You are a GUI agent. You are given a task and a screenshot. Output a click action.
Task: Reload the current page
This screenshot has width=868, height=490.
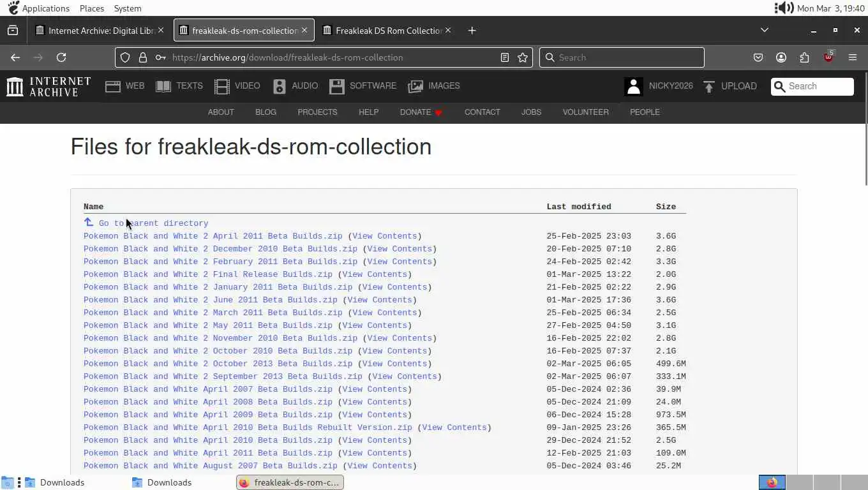pos(61,57)
